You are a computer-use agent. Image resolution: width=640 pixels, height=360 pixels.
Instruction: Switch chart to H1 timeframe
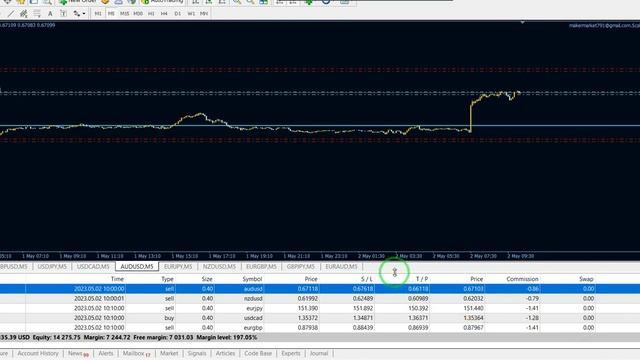pos(151,14)
